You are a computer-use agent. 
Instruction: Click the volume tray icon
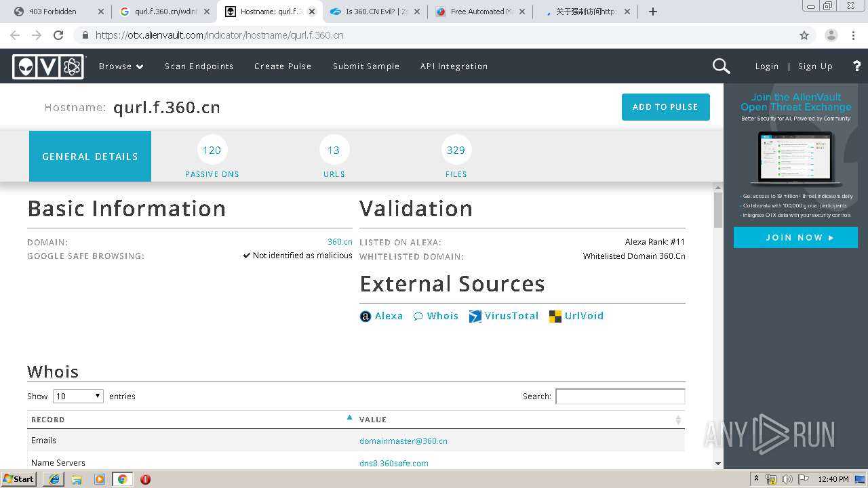click(x=787, y=480)
